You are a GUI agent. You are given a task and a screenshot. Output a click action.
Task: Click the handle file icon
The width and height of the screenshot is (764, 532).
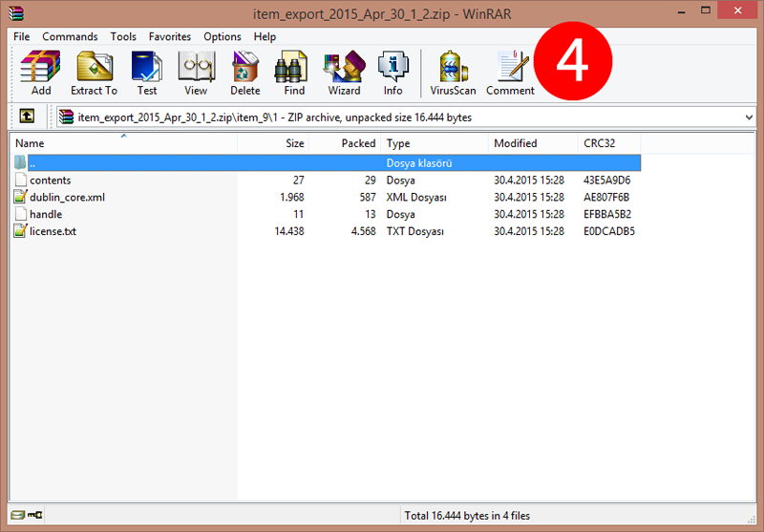[x=20, y=214]
